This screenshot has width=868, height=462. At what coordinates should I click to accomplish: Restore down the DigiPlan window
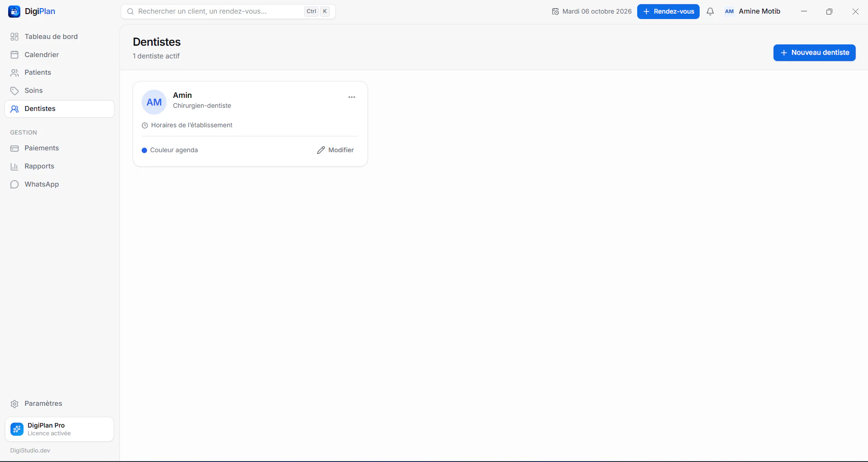point(829,11)
